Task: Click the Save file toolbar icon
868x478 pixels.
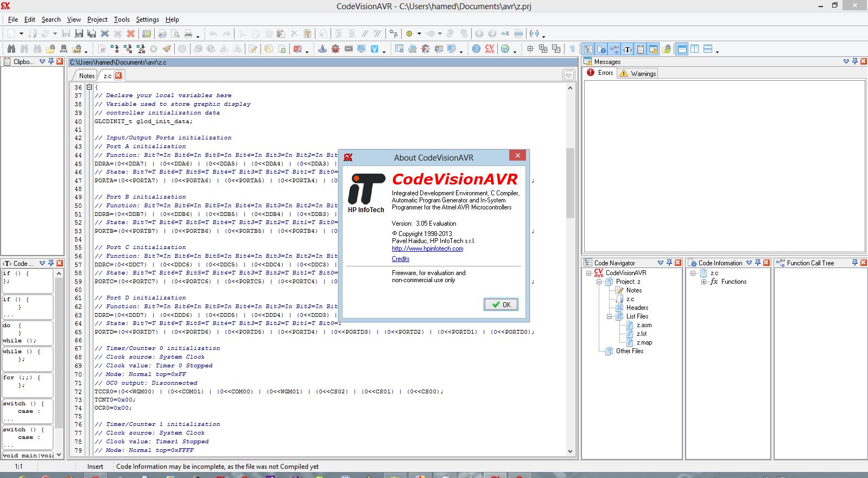Action: [66, 34]
